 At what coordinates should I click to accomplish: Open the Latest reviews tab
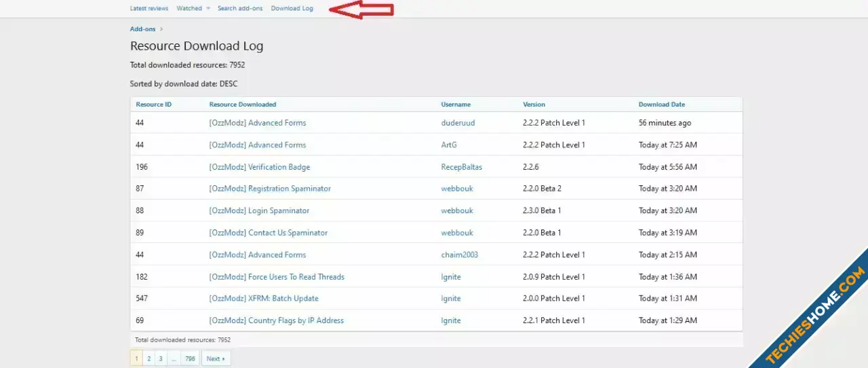(149, 8)
